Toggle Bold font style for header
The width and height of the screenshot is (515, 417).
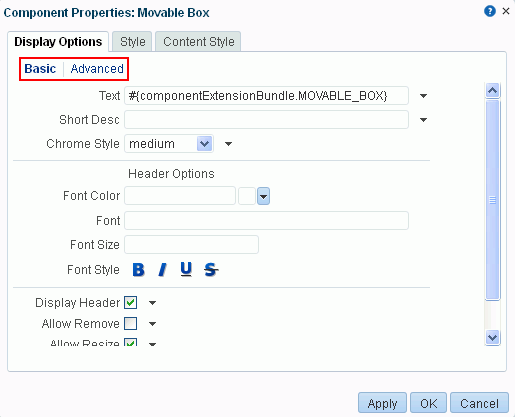tap(138, 269)
